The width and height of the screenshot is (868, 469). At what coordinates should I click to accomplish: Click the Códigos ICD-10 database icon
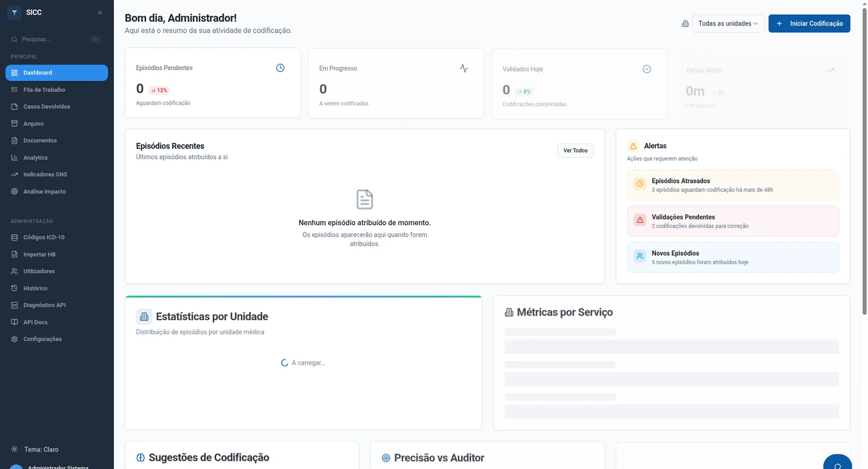coord(15,237)
